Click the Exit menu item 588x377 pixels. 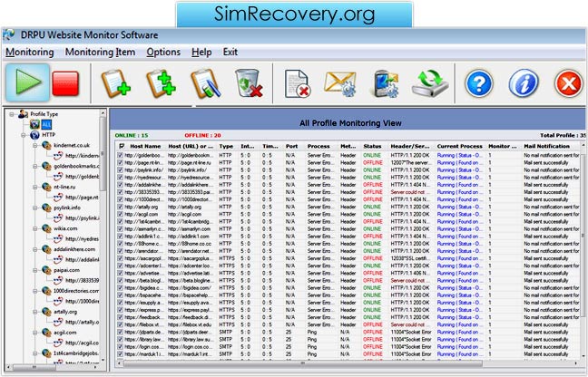[230, 52]
